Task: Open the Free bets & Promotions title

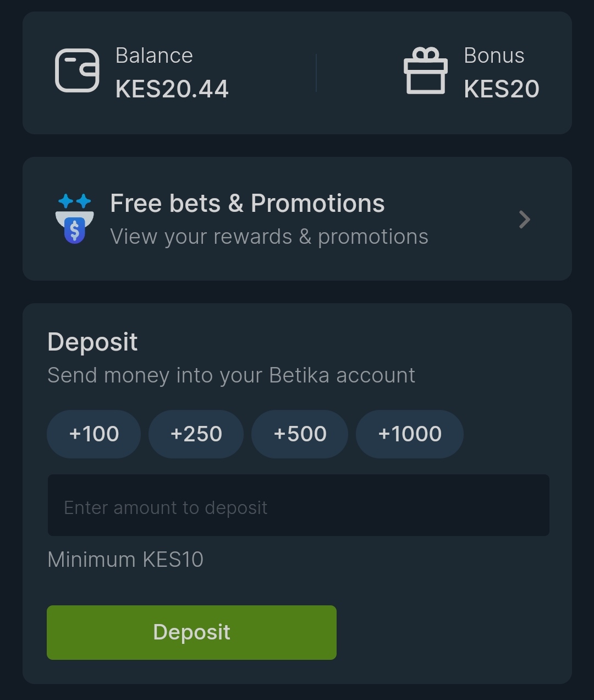Action: pos(248,203)
